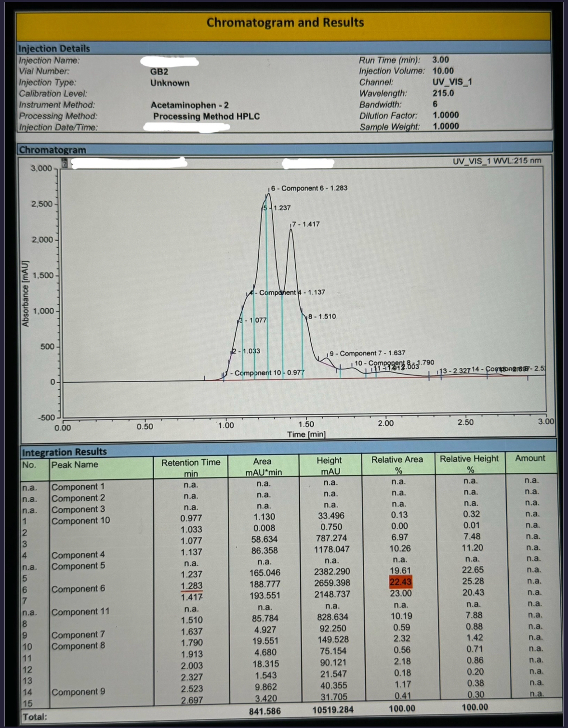The width and height of the screenshot is (568, 728).
Task: Click the 'Chromatogram' section header
Action: coord(52,150)
